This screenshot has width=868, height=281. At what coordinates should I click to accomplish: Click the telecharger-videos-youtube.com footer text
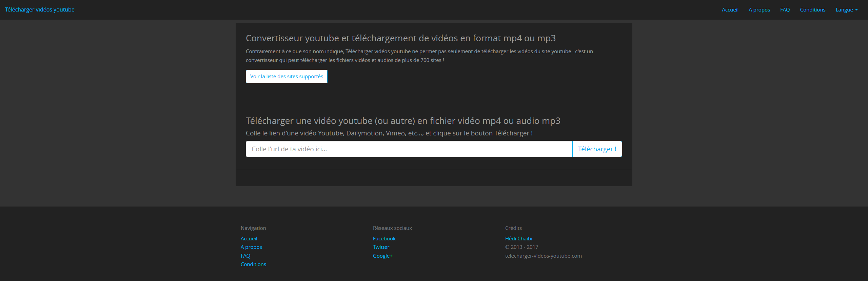(543, 256)
